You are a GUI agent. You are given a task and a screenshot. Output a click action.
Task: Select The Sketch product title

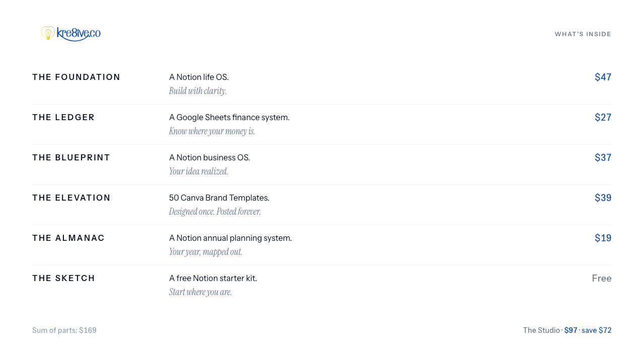coord(64,278)
